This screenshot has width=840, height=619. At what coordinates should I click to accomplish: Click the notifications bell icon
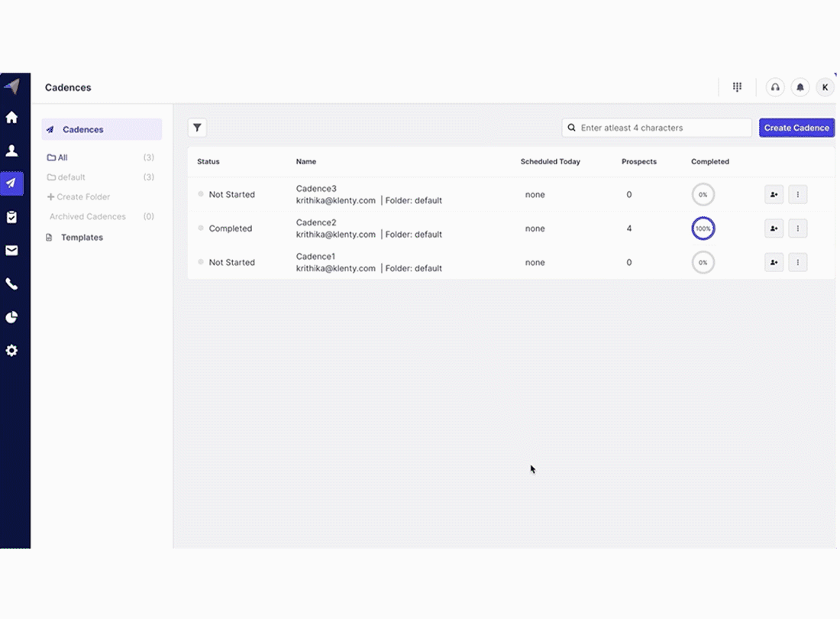(x=800, y=87)
